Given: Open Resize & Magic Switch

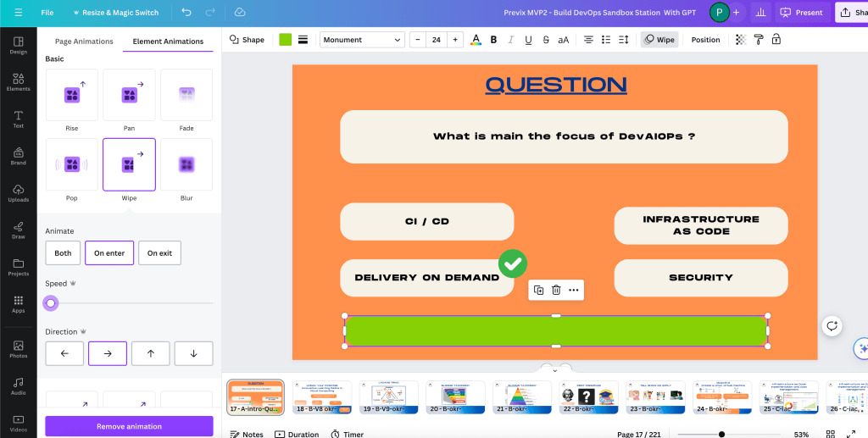Looking at the screenshot, I should 115,12.
